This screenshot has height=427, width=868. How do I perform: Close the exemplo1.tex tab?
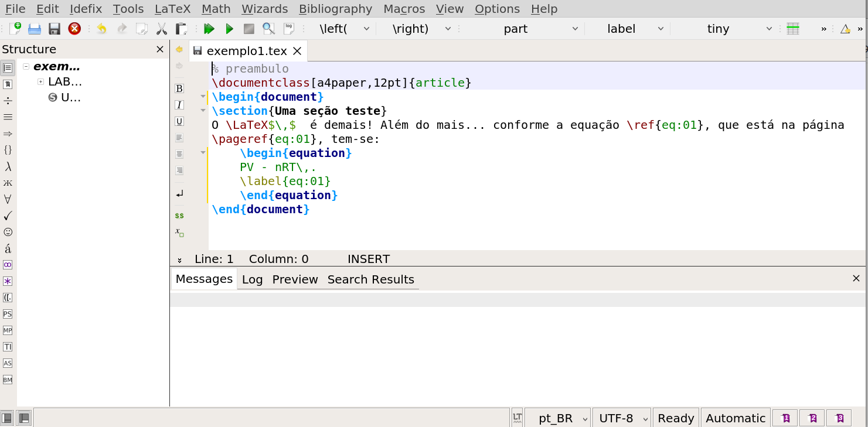coord(297,51)
